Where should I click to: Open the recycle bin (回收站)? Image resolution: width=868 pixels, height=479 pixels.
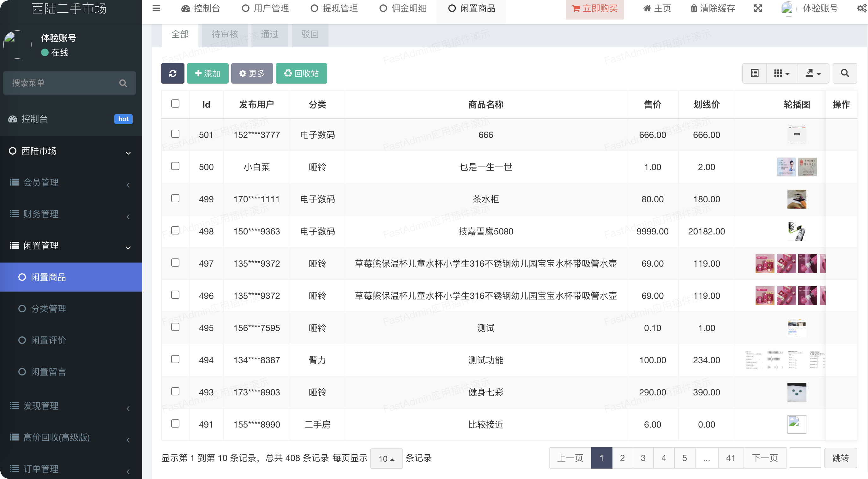point(301,73)
